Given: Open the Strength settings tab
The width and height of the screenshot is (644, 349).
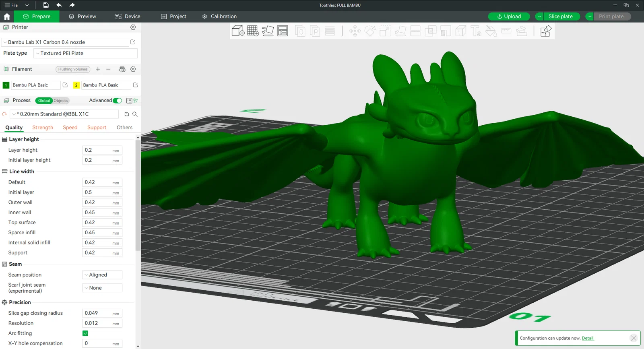Looking at the screenshot, I should (x=43, y=128).
